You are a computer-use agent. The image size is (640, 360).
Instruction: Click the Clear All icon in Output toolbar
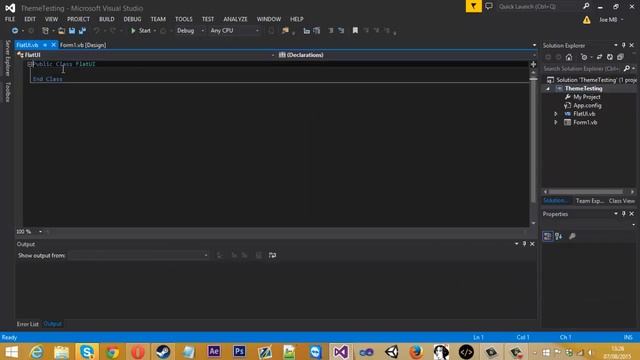pyautogui.click(x=259, y=256)
